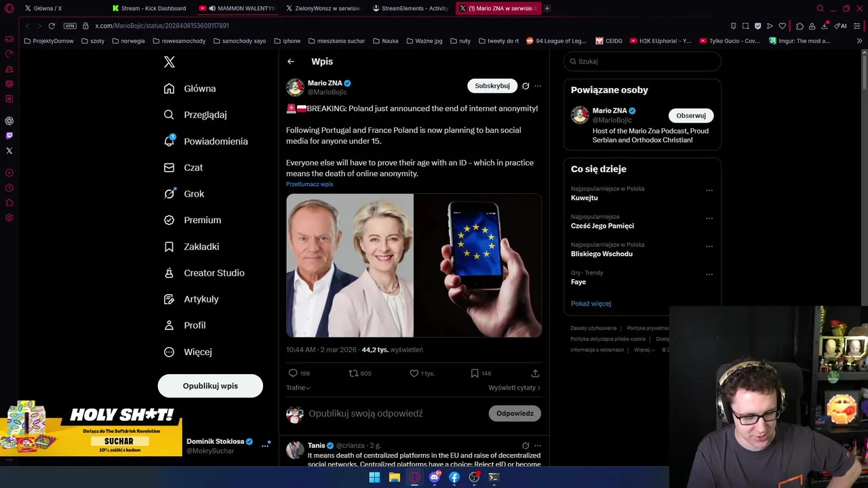Screen dimensions: 868x488
Task: Click repost icon showing 605
Action: (x=353, y=373)
